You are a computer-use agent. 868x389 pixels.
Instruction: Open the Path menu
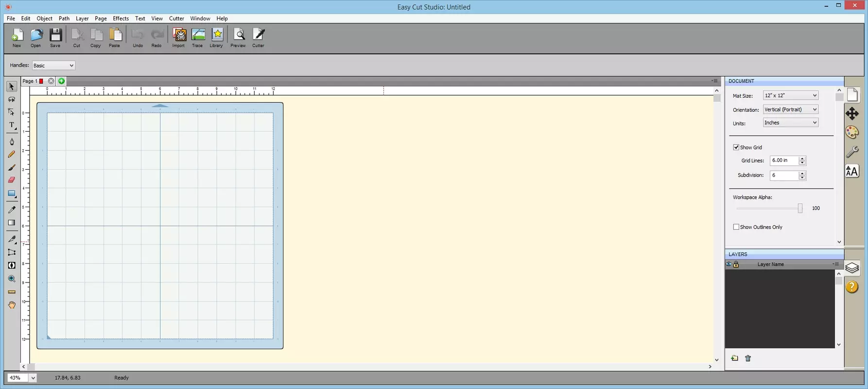pyautogui.click(x=64, y=18)
